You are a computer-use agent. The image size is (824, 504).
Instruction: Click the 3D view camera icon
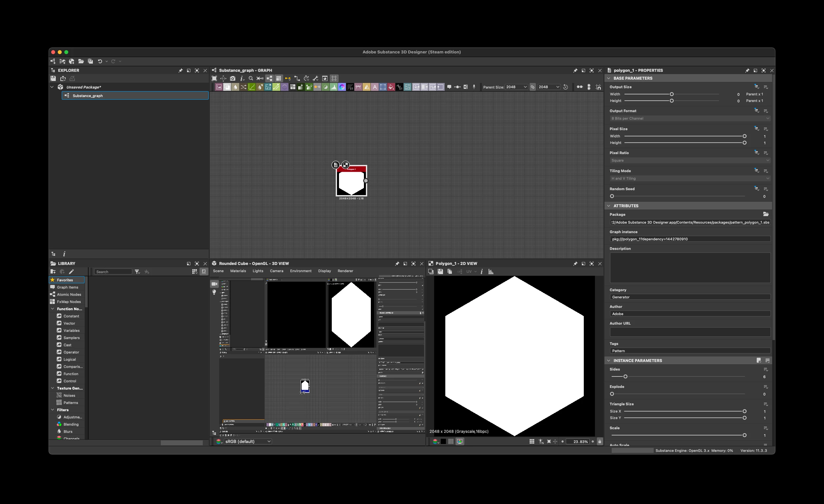[x=214, y=284]
